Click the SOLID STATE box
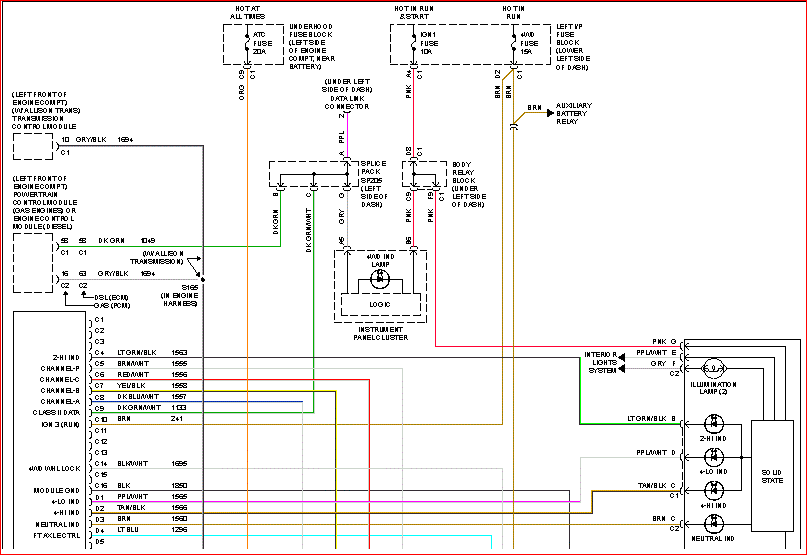807x555 pixels. coord(772,476)
